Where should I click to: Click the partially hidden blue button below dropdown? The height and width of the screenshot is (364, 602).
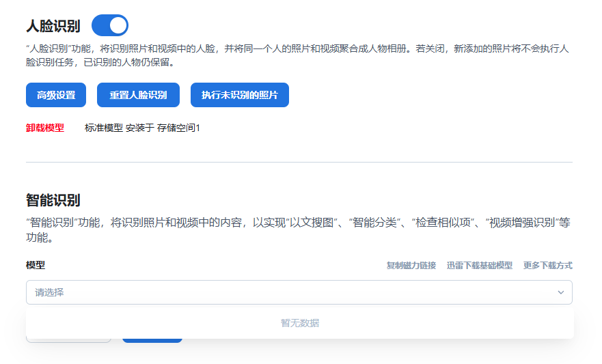point(152,340)
